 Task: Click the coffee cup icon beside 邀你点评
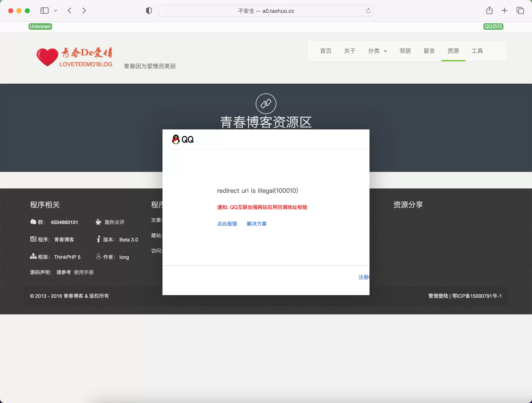tap(98, 222)
